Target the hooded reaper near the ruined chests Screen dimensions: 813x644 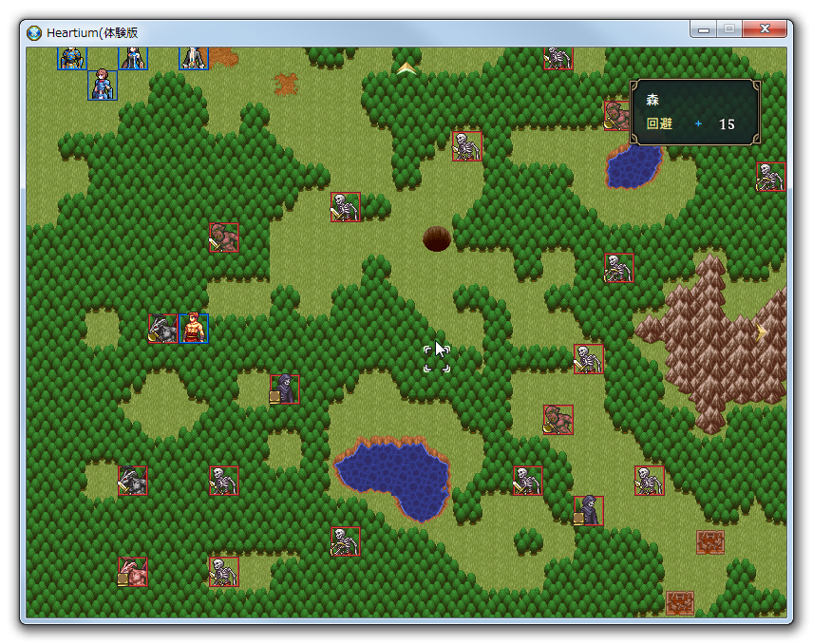(589, 511)
